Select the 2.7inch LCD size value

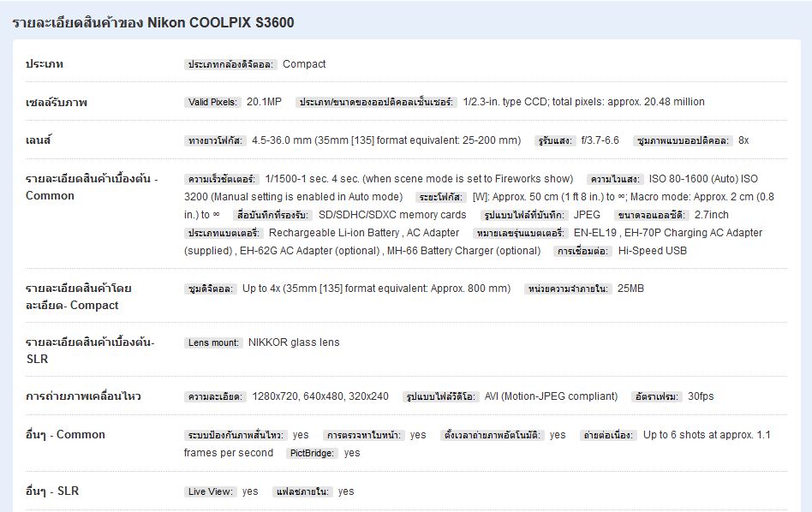click(x=712, y=215)
